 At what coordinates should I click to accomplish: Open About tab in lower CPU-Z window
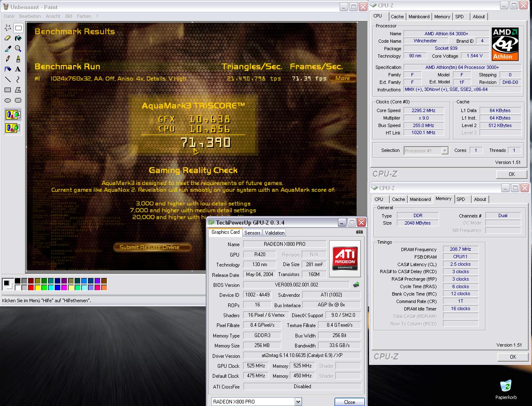point(480,199)
